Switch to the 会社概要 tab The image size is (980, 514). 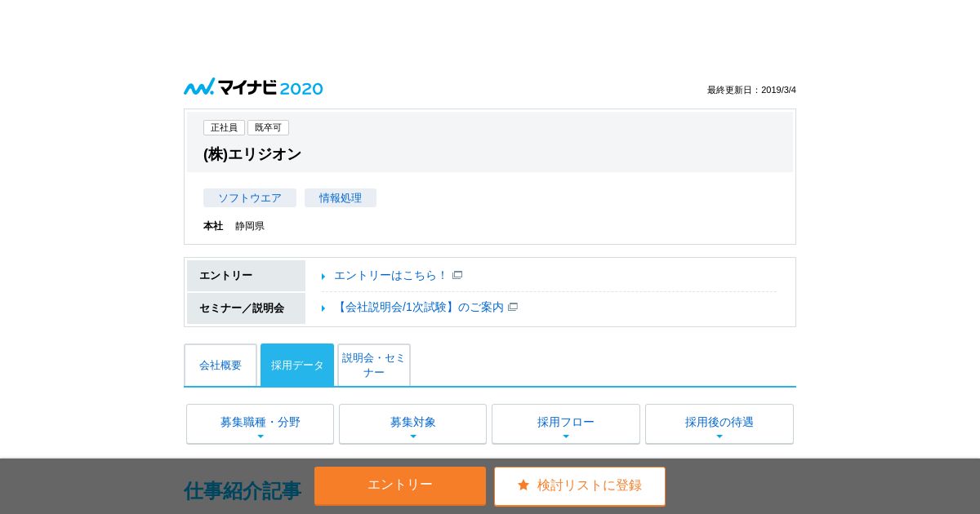click(x=220, y=366)
